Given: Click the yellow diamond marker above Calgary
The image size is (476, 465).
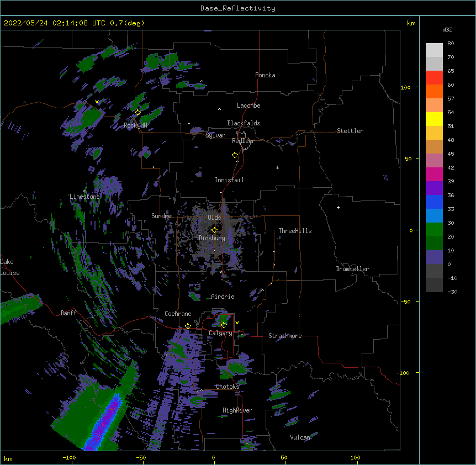Looking at the screenshot, I should tap(224, 325).
